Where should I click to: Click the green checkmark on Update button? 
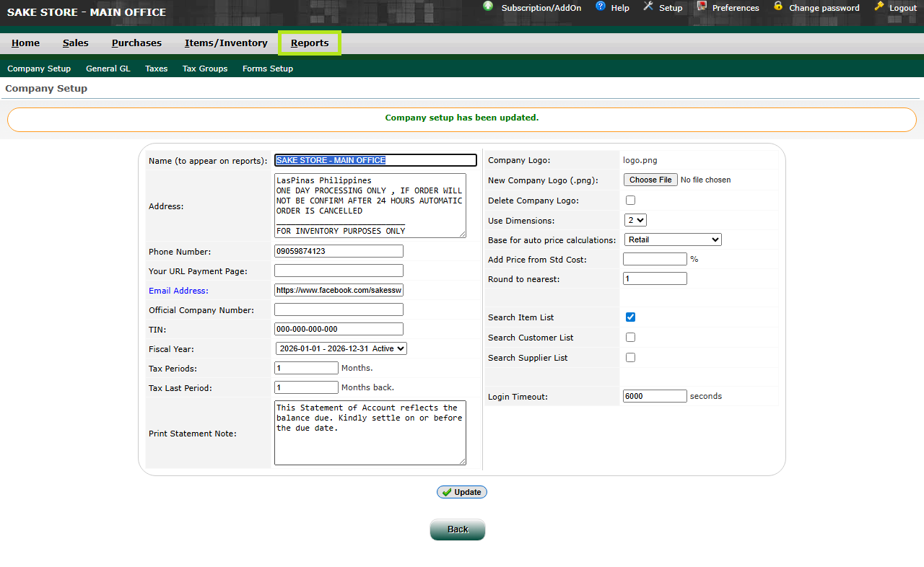447,492
